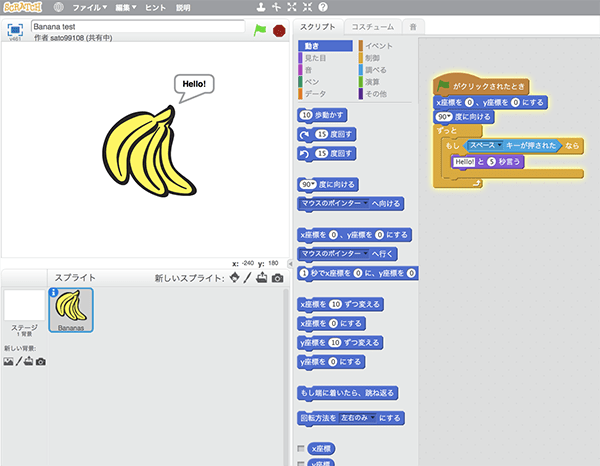
Task: Open direction dropdown in script 90度に向ける block
Action: (x=449, y=117)
